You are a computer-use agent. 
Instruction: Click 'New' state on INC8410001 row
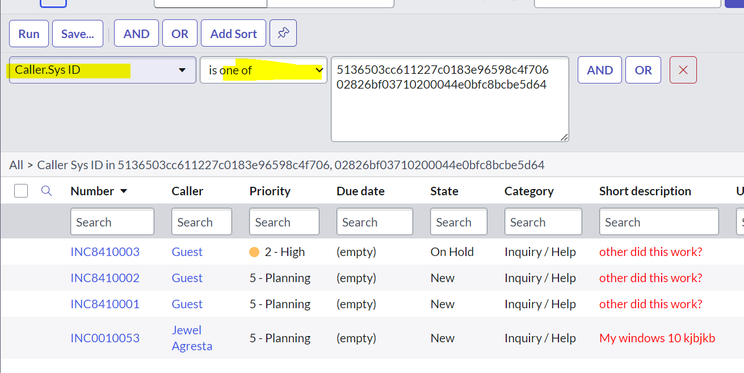pos(442,304)
